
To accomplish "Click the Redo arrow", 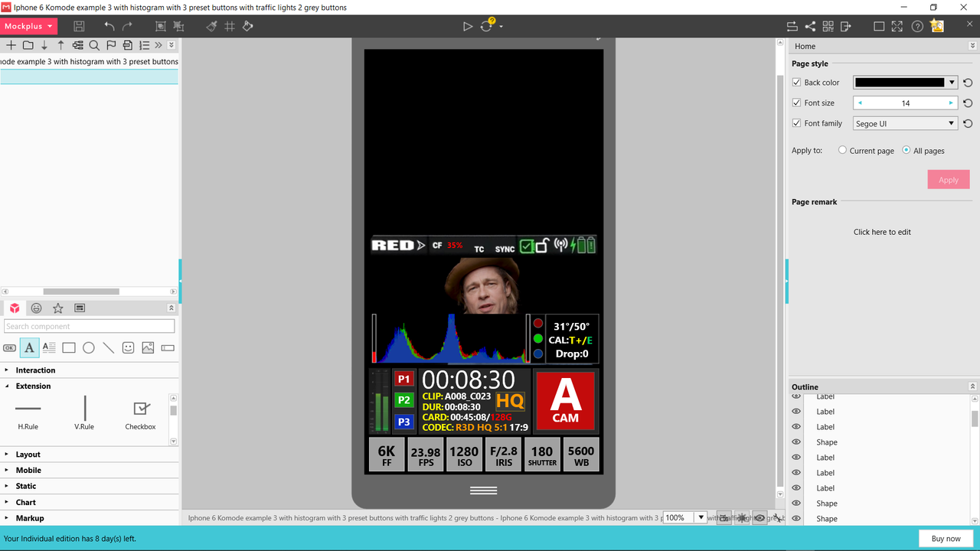I will pos(128,26).
